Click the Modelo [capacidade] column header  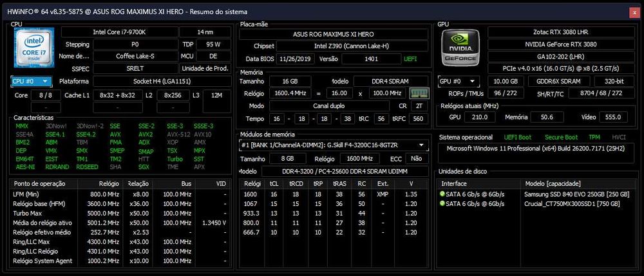[578, 184]
